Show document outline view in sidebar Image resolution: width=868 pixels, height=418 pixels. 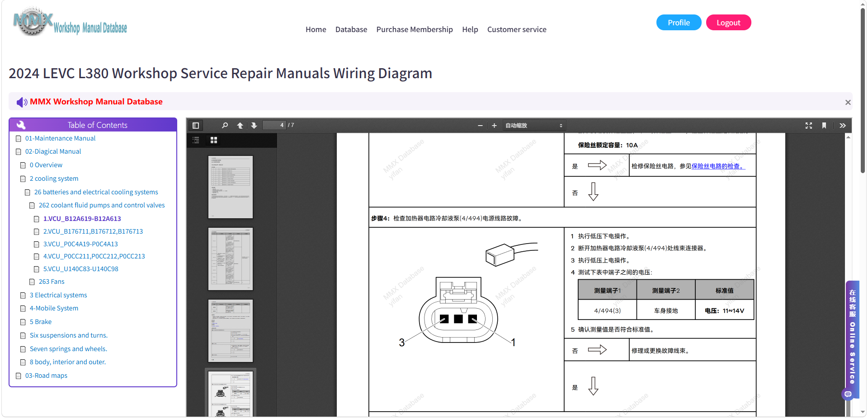(x=196, y=140)
